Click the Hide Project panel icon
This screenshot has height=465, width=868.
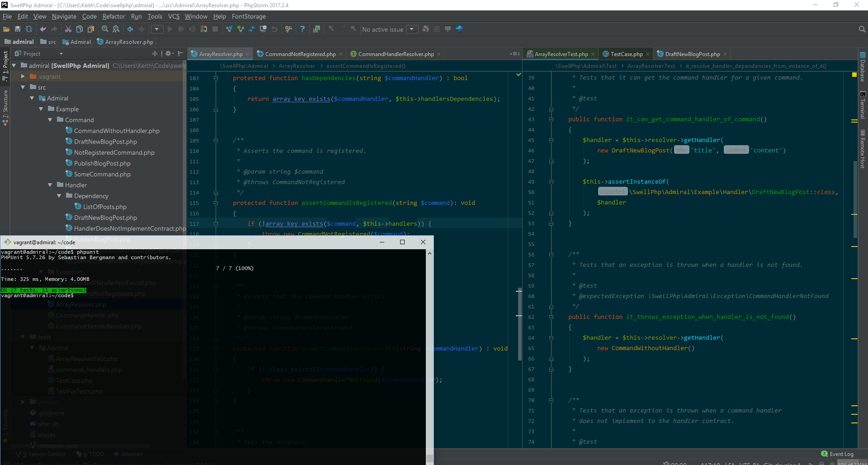pyautogui.click(x=181, y=53)
